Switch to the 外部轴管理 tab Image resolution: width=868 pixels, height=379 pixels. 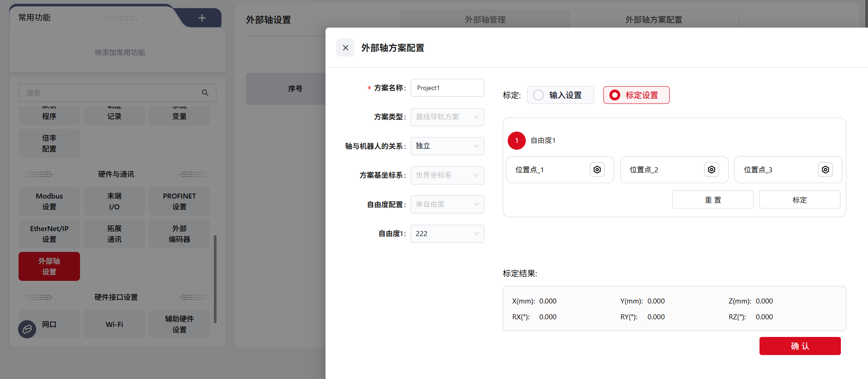pos(485,19)
